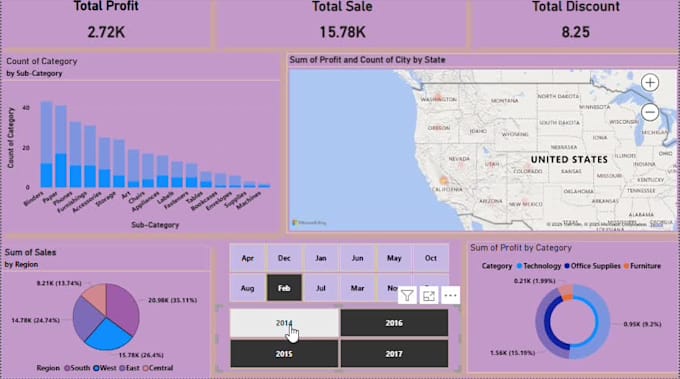The image size is (680, 379).
Task: Click the 8.21K (13.74%) pie label
Action: click(x=59, y=283)
